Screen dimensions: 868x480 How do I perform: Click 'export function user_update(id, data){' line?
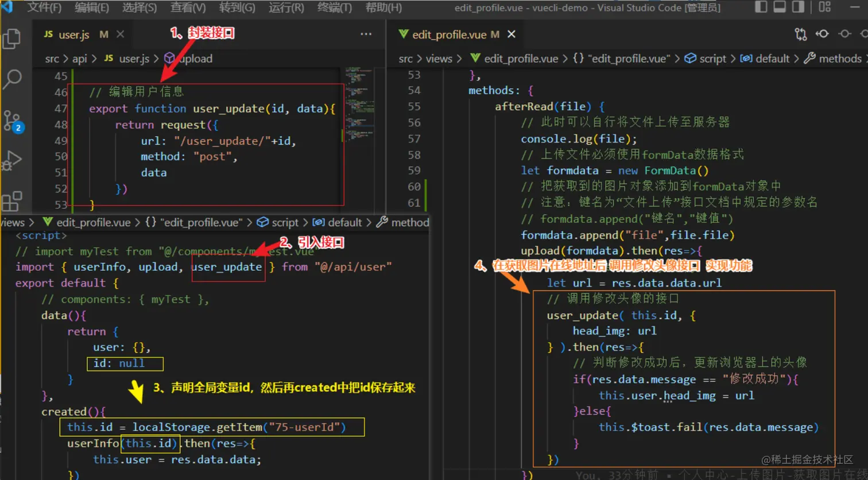212,109
